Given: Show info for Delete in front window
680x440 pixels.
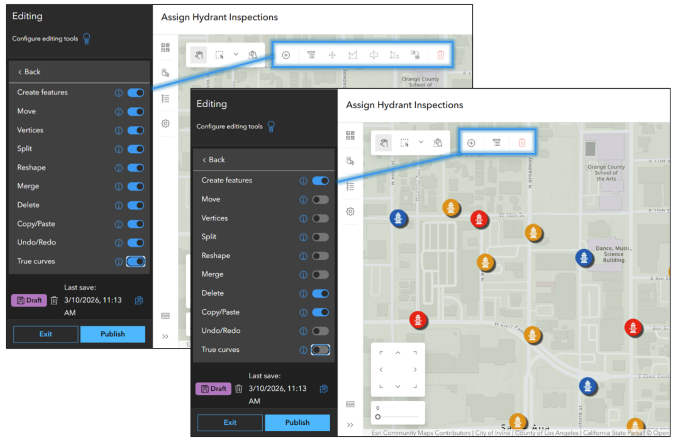Looking at the screenshot, I should (x=303, y=293).
